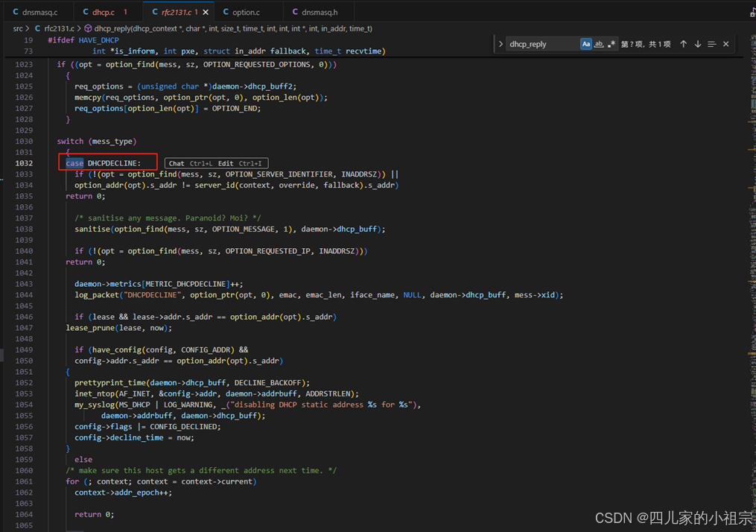Screen dimensions: 756x532
Task: Go to next match with down arrow
Action: [x=698, y=44]
